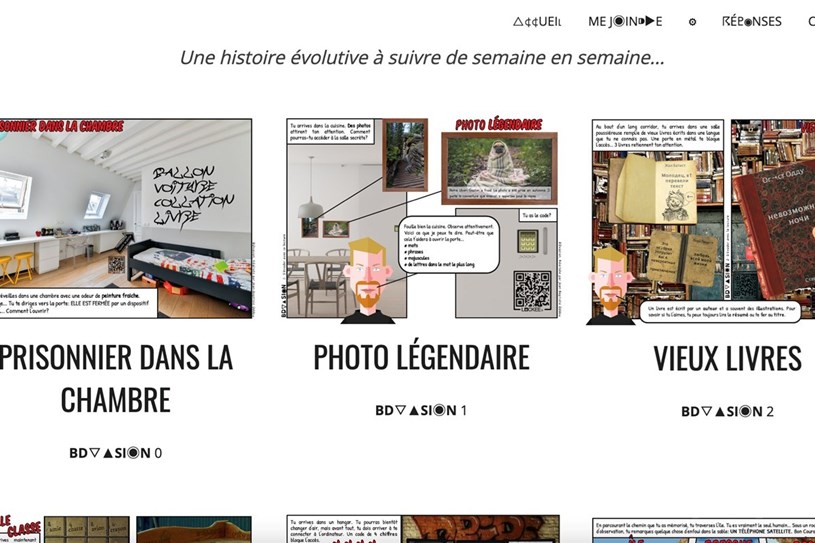
Task: Click the green keypad in Photo Légendaire panel
Action: click(x=527, y=242)
